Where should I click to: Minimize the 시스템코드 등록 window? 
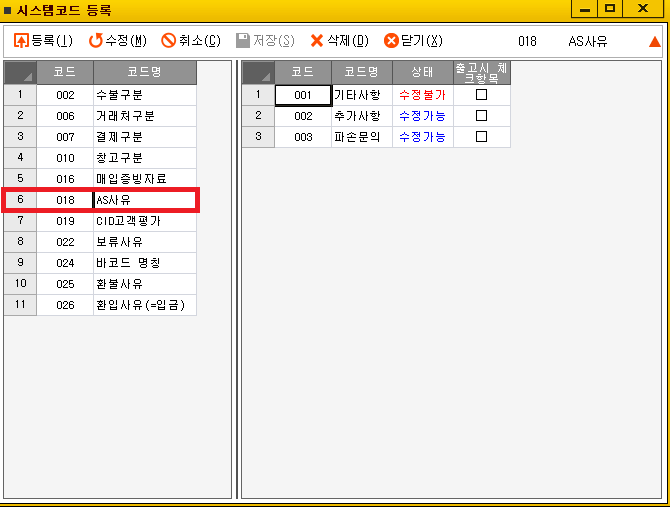(x=584, y=8)
